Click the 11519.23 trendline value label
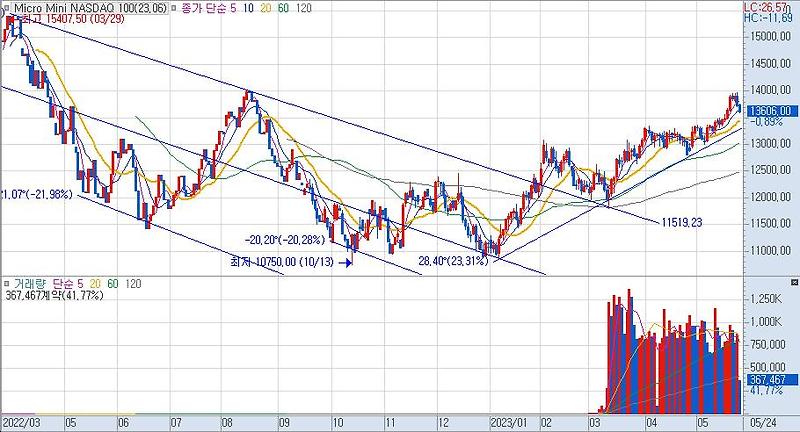This screenshot has height=432, width=800. (682, 222)
